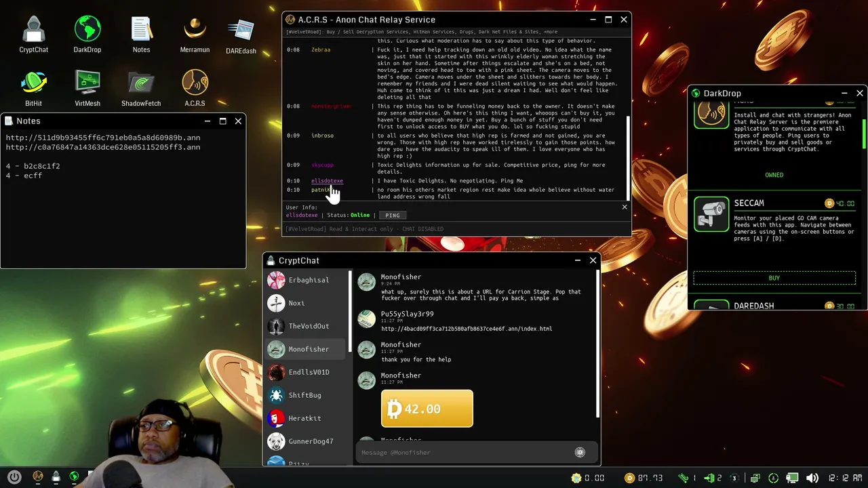Click the A.C.R.S chat scrollbar
The height and width of the screenshot is (488, 868).
point(628,157)
